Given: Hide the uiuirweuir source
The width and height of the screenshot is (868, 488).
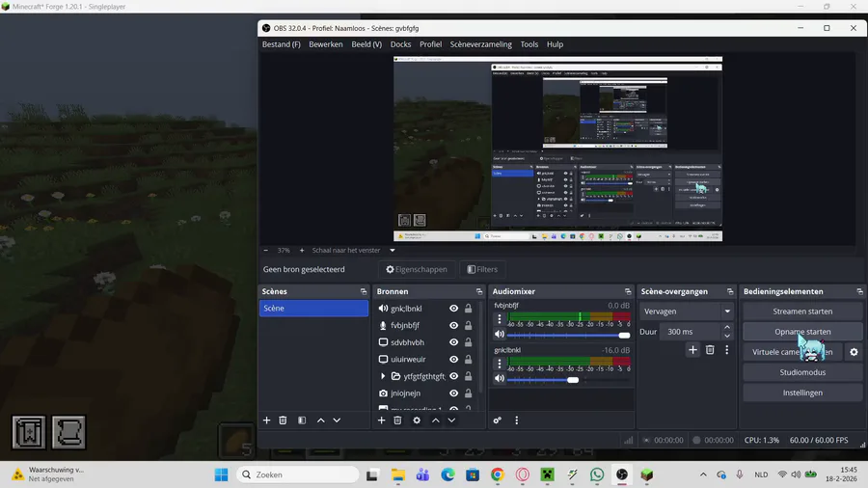Looking at the screenshot, I should (454, 359).
